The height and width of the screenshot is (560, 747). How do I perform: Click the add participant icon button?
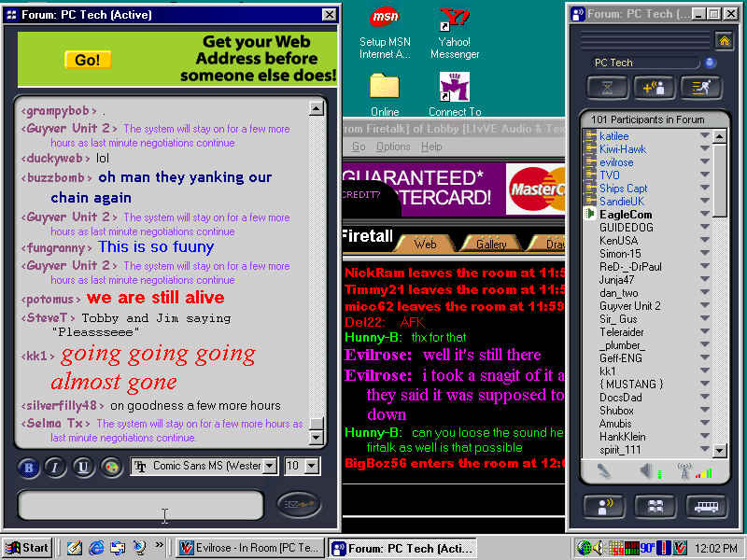[654, 87]
